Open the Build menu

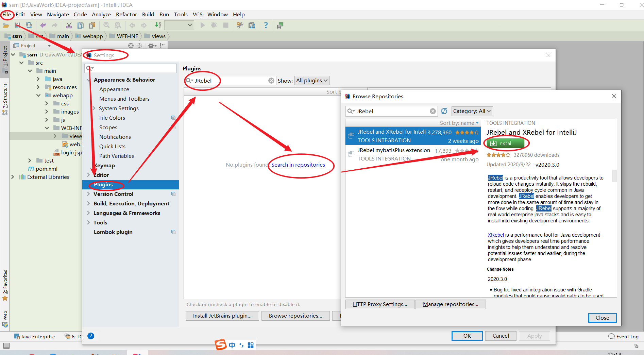coord(148,14)
